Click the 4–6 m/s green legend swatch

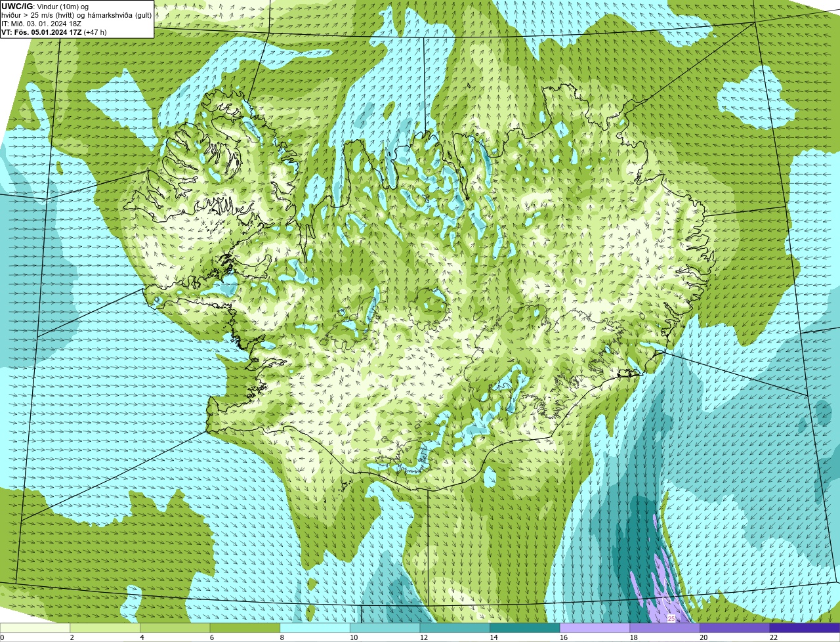click(x=175, y=628)
